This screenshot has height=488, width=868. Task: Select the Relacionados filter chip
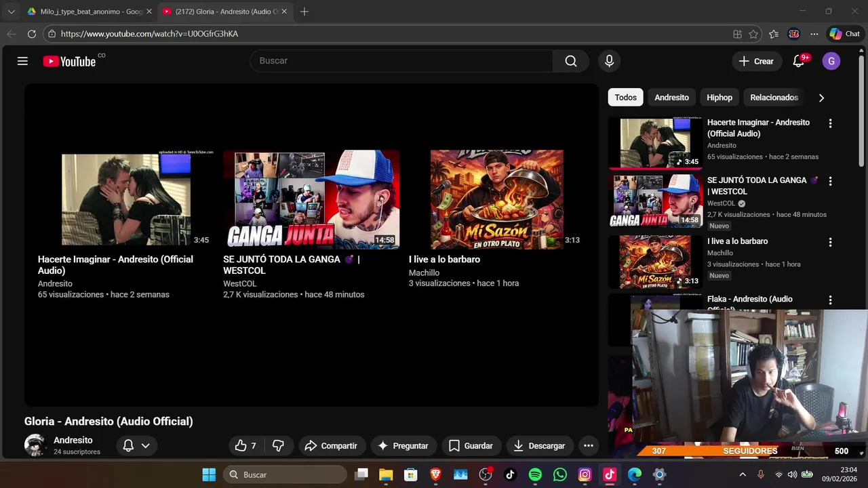tap(774, 98)
